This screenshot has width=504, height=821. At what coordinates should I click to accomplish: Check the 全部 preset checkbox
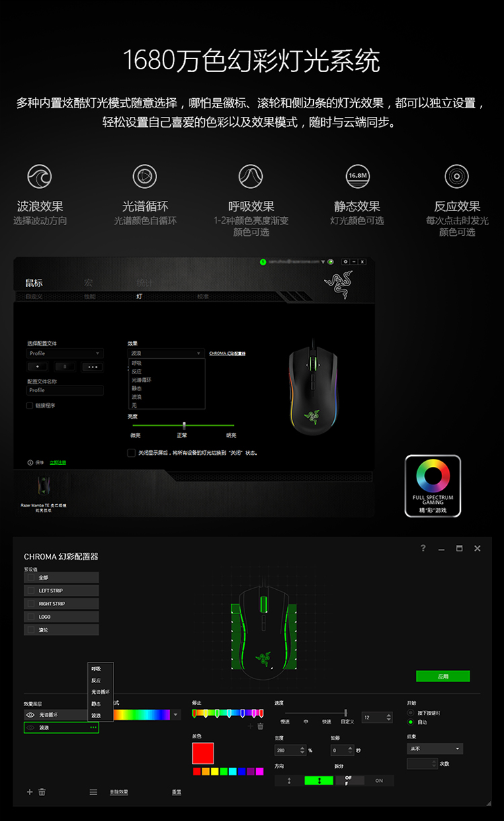point(31,577)
